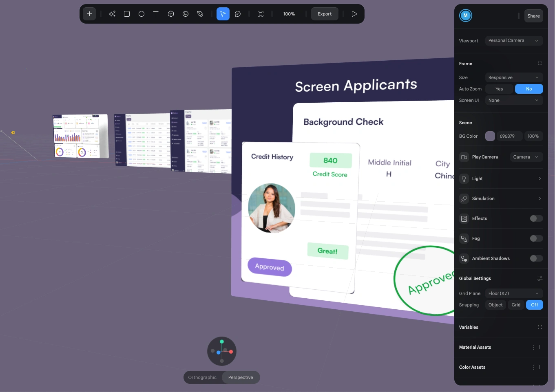The width and height of the screenshot is (555, 392).
Task: Add a new Color Asset
Action: tap(540, 367)
